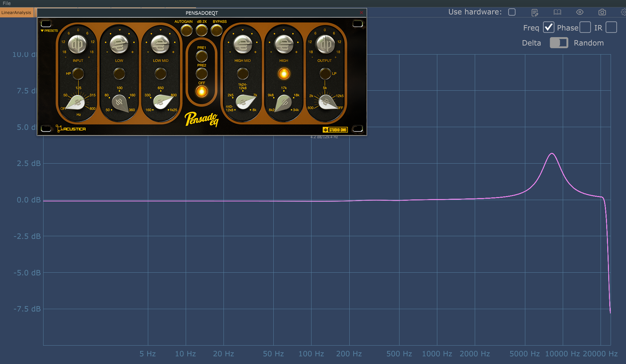The height and width of the screenshot is (364, 626).
Task: Enable the HIGH MID band button
Action: point(243,74)
